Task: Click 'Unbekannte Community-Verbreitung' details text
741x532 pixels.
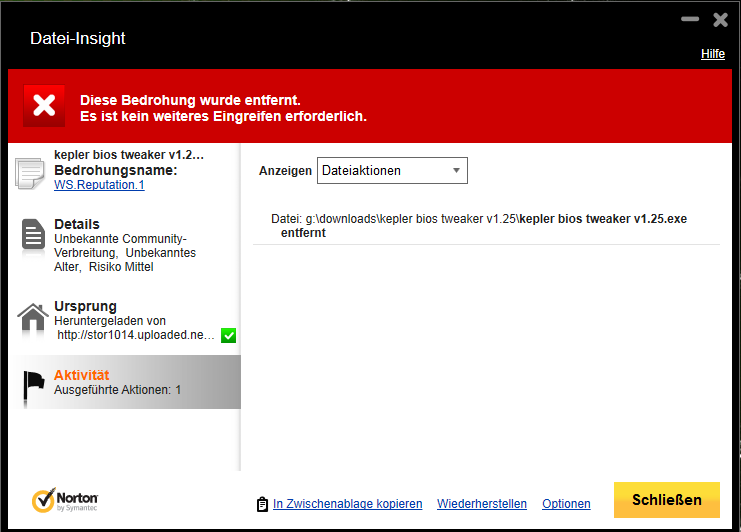Action: click(x=121, y=246)
